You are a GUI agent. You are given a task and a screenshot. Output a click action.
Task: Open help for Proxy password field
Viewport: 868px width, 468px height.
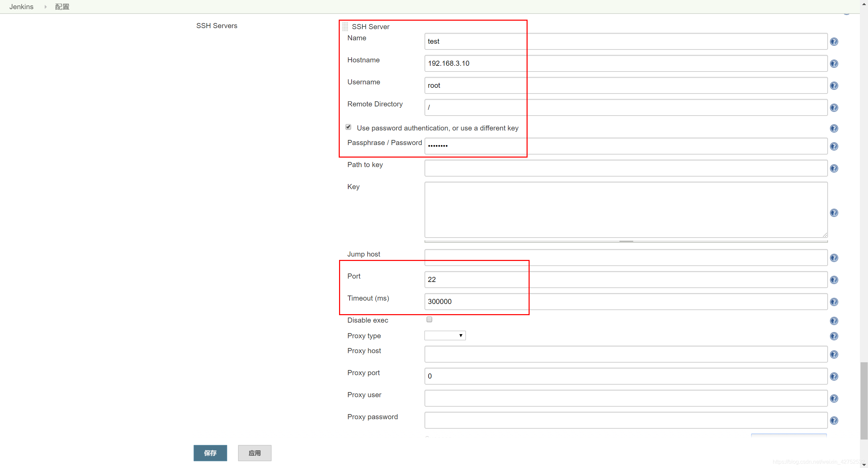(x=834, y=421)
